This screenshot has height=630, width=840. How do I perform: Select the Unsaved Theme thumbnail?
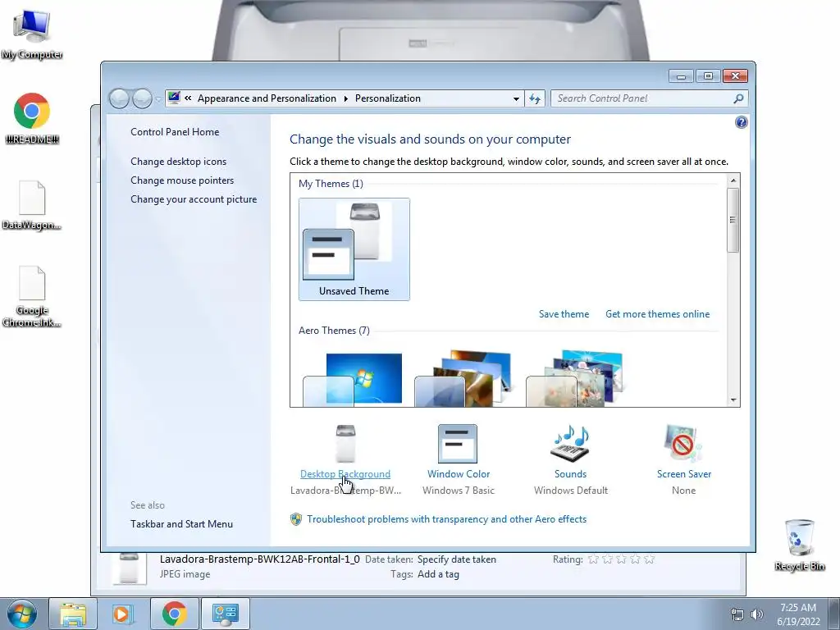(x=354, y=249)
